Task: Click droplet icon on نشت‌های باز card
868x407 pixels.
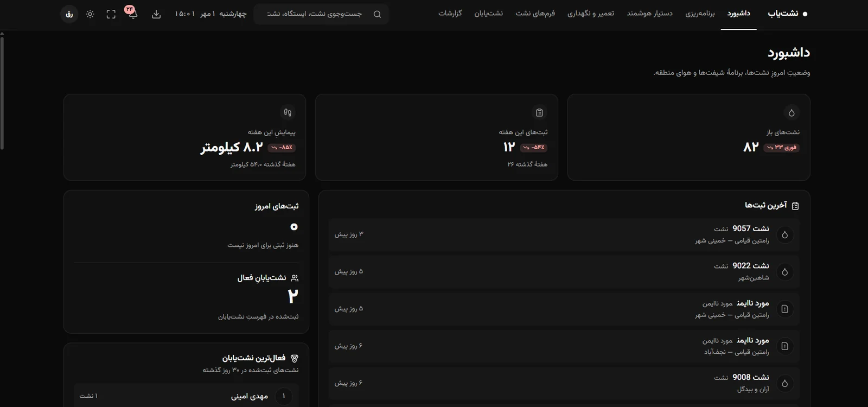Action: coord(791,113)
